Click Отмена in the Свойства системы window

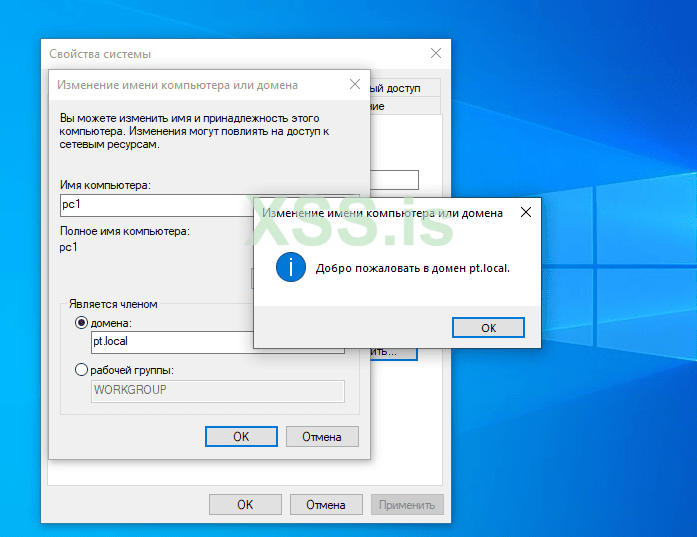tap(326, 505)
